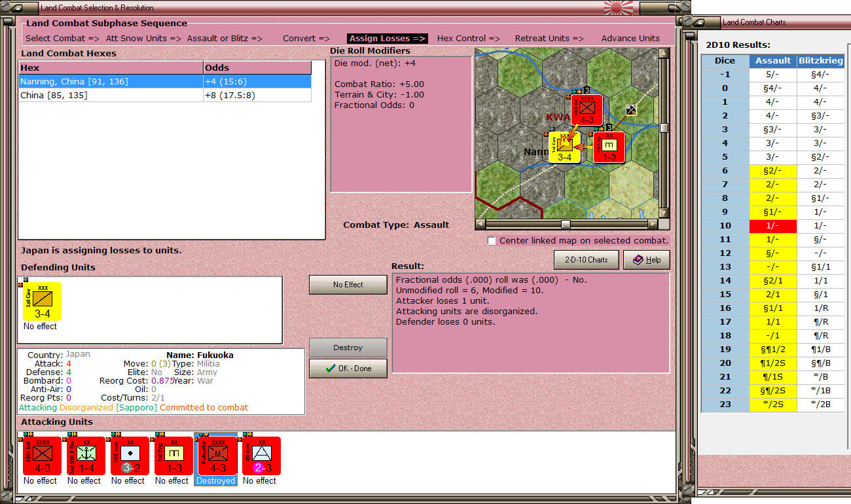This screenshot has height=504, width=851.
Task: Click the Blitzkrieg column header in charts
Action: tap(821, 61)
